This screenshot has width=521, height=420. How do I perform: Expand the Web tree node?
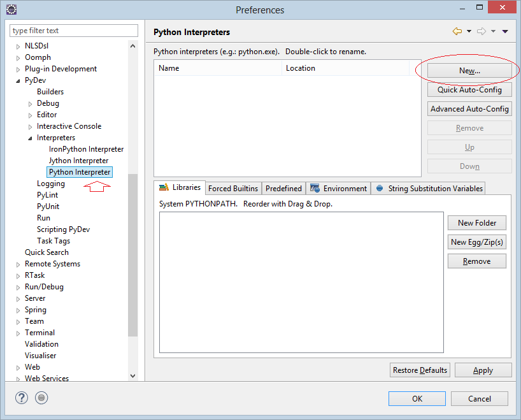point(18,368)
